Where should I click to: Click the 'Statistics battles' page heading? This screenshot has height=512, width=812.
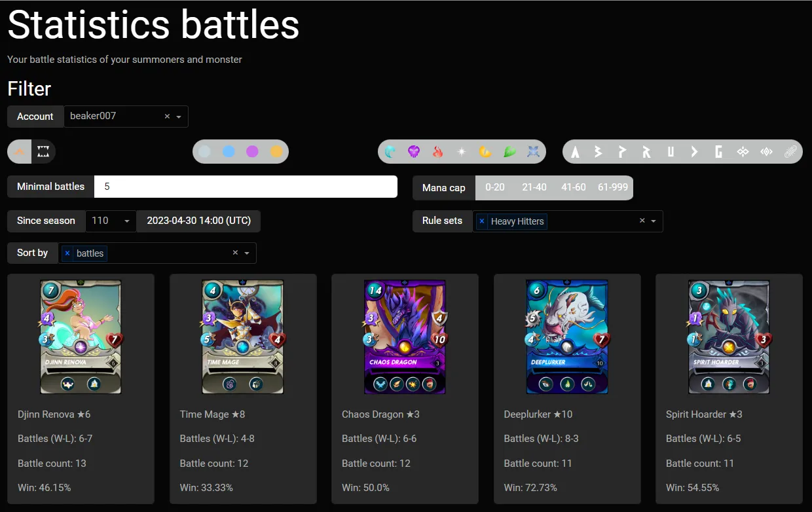click(x=153, y=25)
